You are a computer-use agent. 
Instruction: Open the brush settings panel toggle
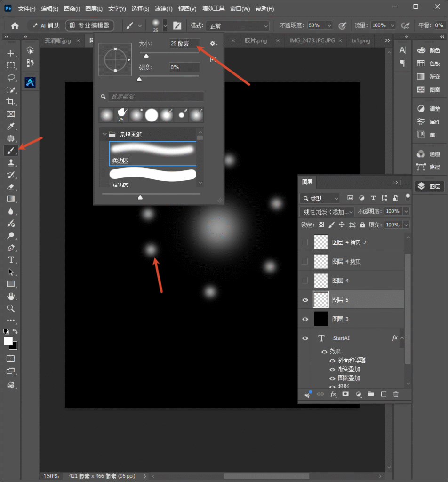tap(177, 25)
